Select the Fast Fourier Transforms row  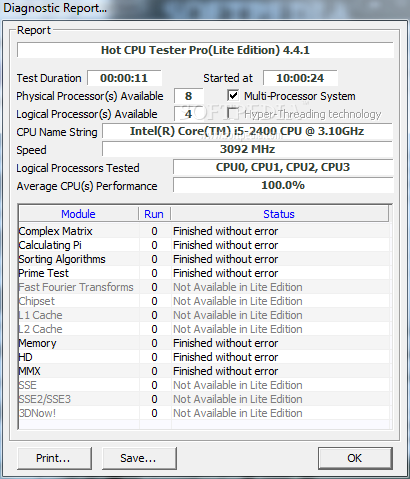pos(204,287)
